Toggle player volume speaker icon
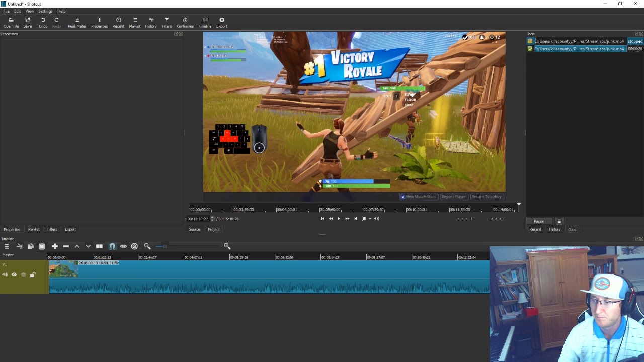Screen dimensions: 644x362 376,219
